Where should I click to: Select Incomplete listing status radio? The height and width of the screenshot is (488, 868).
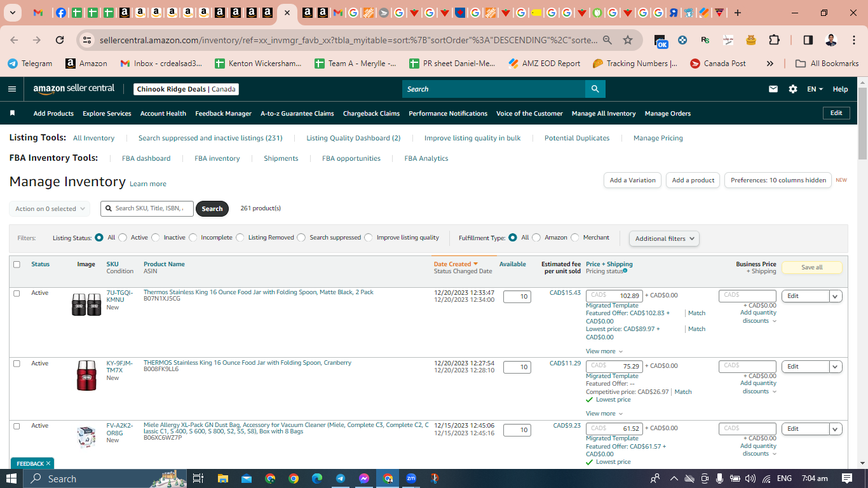tap(193, 238)
